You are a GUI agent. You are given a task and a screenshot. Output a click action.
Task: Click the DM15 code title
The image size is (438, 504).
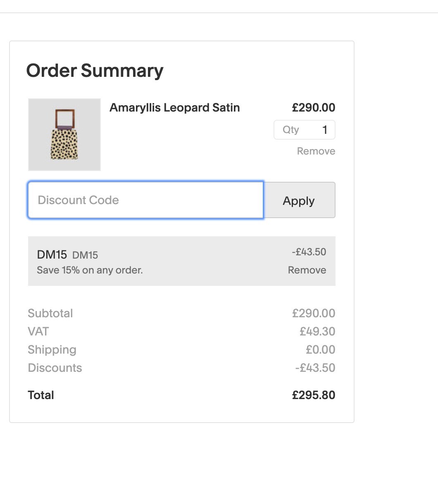point(52,254)
